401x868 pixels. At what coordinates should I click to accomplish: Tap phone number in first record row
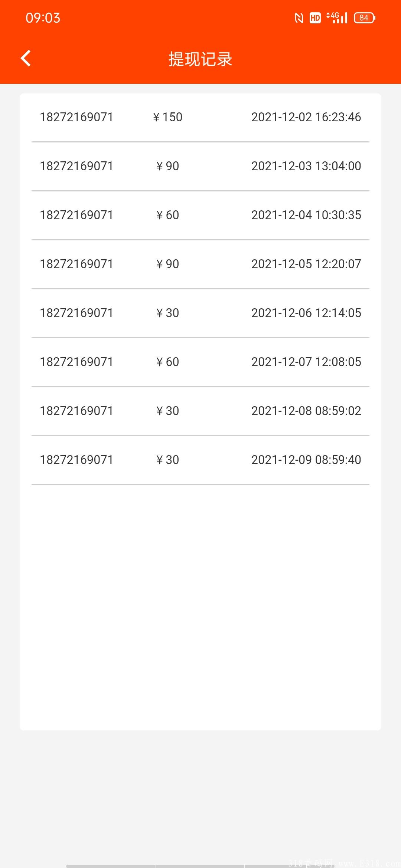coord(76,117)
